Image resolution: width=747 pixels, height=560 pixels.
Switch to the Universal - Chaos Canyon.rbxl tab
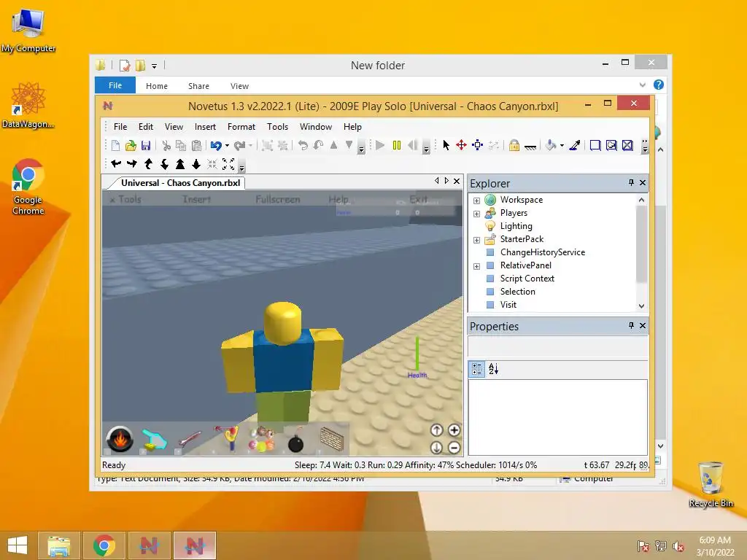click(180, 183)
